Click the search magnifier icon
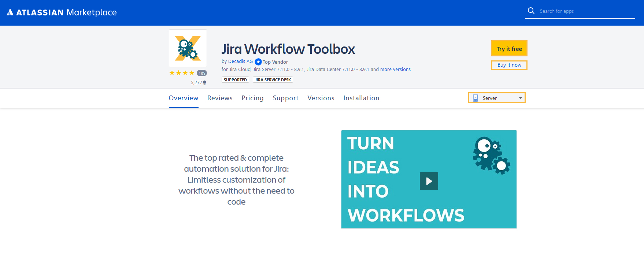This screenshot has width=644, height=254. (531, 11)
